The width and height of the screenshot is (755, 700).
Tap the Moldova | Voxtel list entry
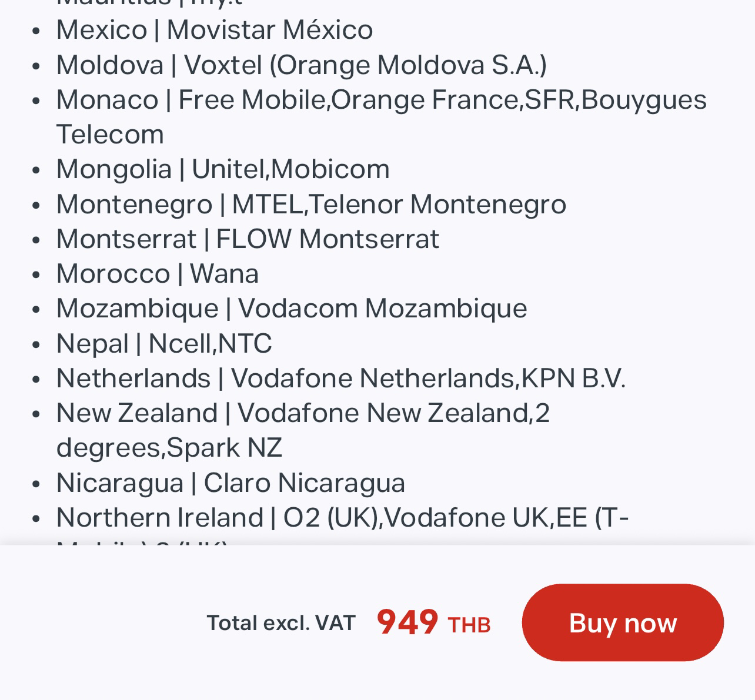[301, 65]
